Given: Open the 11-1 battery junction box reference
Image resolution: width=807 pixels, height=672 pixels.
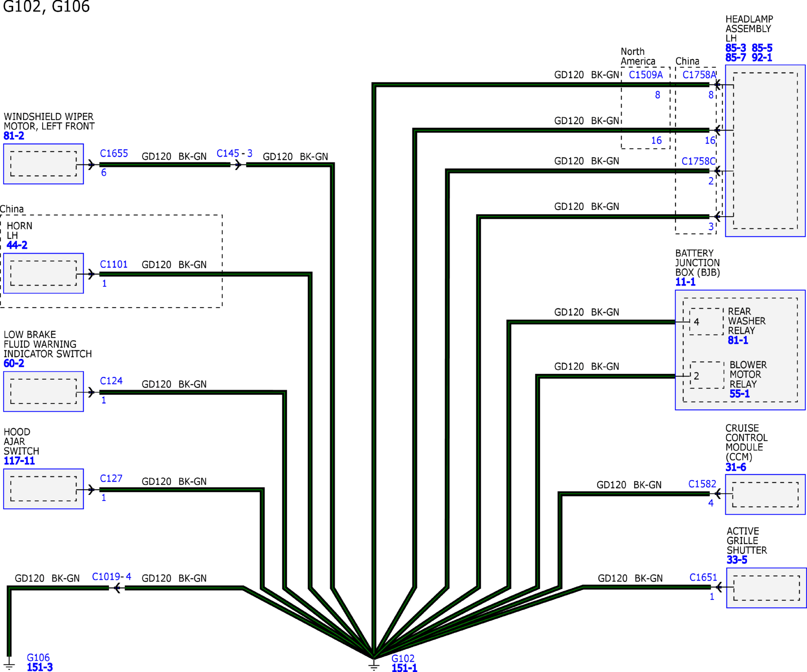Looking at the screenshot, I should pyautogui.click(x=685, y=282).
